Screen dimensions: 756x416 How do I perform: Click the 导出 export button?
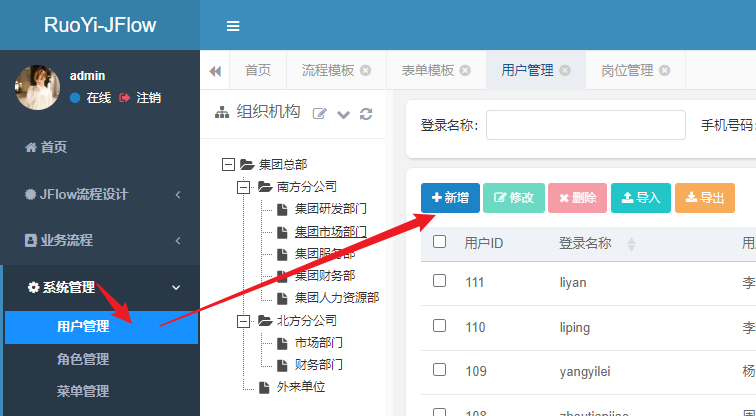pos(704,198)
